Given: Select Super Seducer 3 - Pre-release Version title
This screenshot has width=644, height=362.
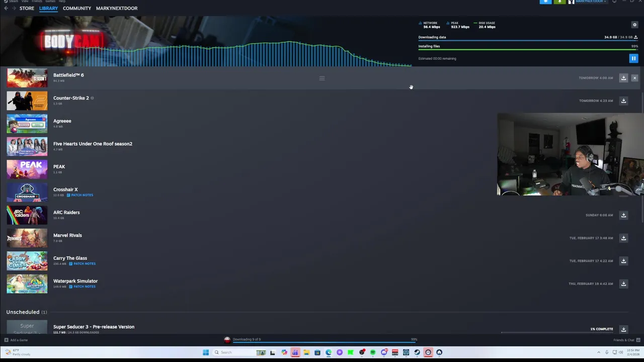Looking at the screenshot, I should click(94, 327).
